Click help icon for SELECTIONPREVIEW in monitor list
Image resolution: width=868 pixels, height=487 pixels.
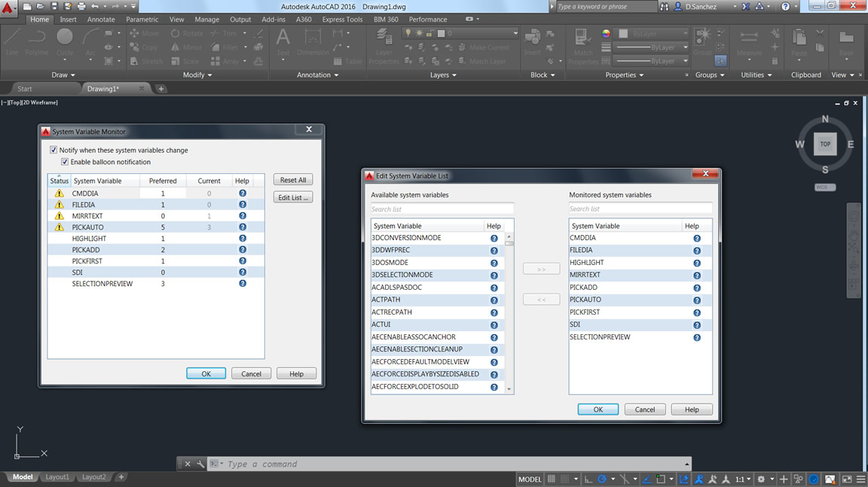243,284
